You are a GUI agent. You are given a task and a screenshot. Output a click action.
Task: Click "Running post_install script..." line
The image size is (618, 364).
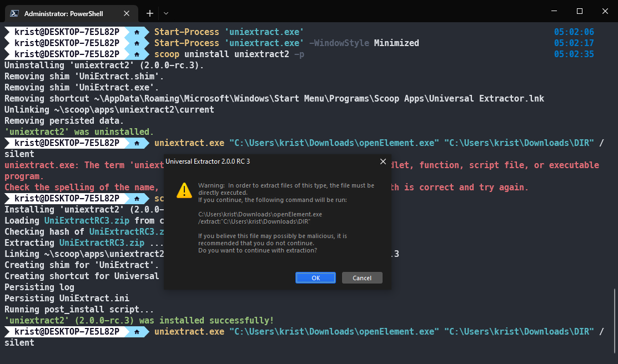point(79,309)
